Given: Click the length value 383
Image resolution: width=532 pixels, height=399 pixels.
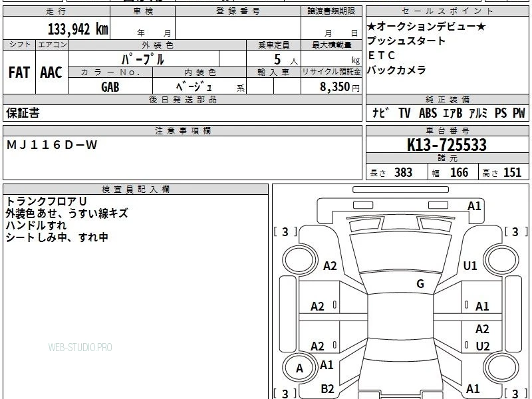Looking at the screenshot, I should point(403,173).
